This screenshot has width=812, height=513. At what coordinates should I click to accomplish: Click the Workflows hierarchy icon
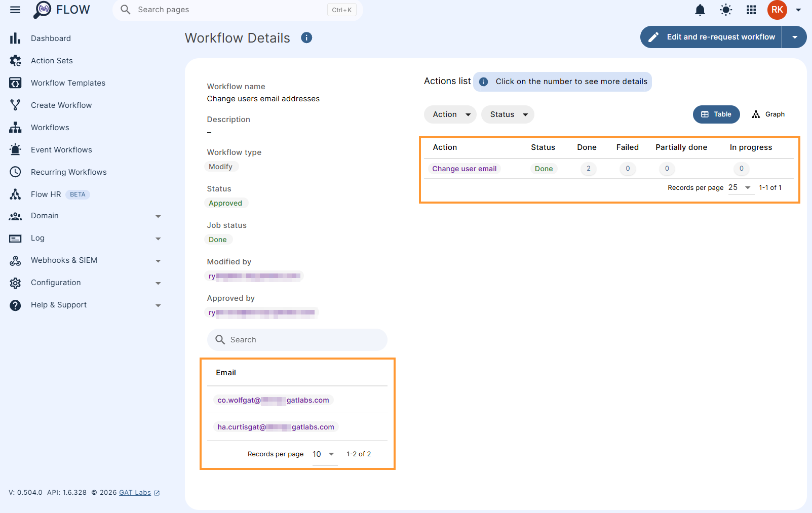click(15, 128)
